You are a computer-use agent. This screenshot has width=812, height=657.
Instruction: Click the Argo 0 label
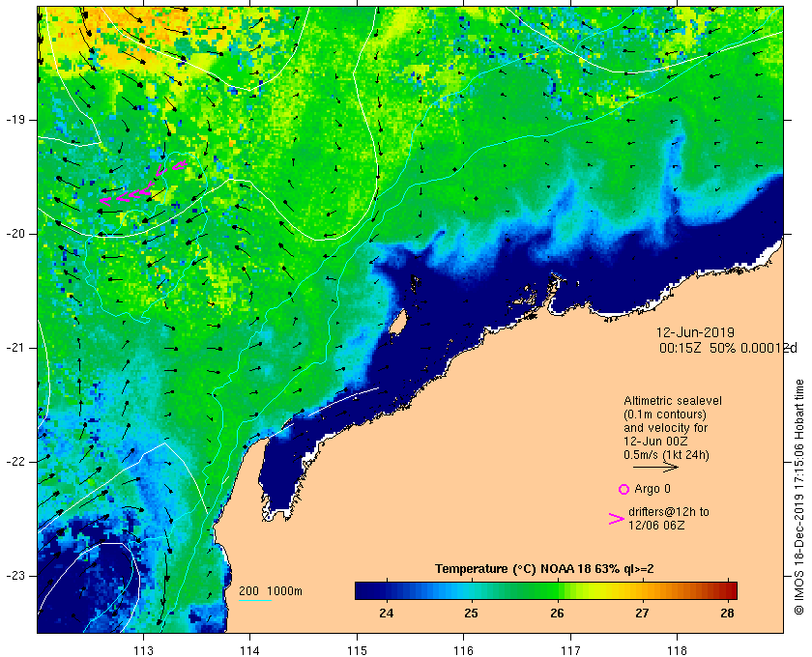652,489
